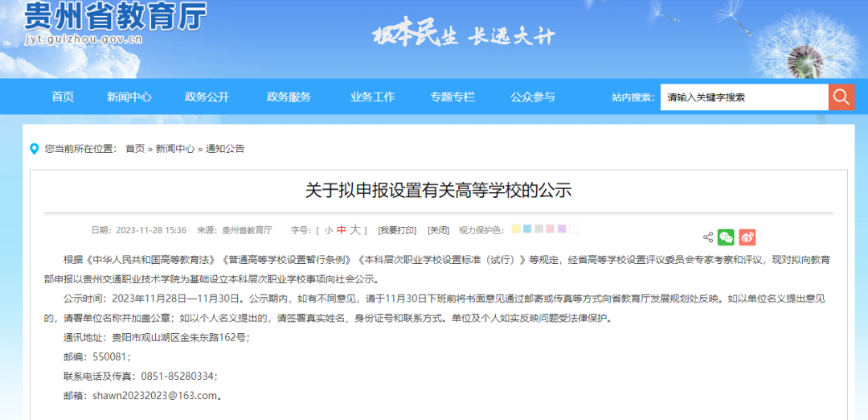Click the site search keyword input field
Viewport: 868px width, 420px height.
(743, 97)
